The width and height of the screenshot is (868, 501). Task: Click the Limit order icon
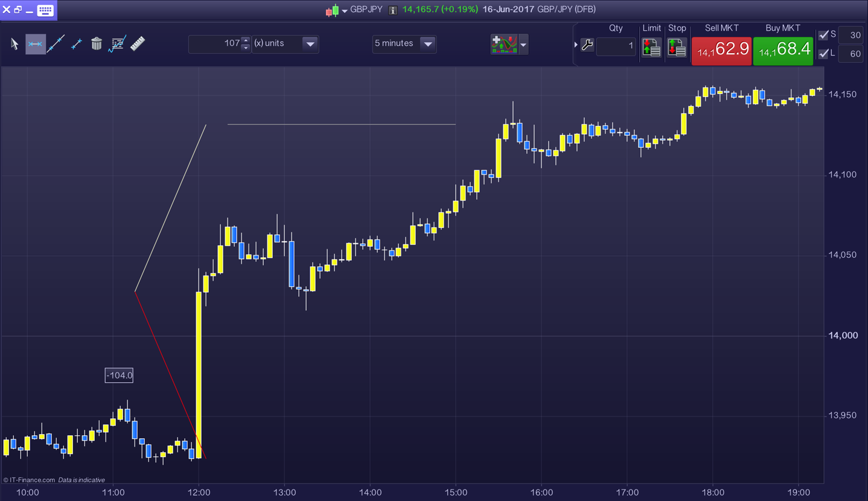(651, 47)
